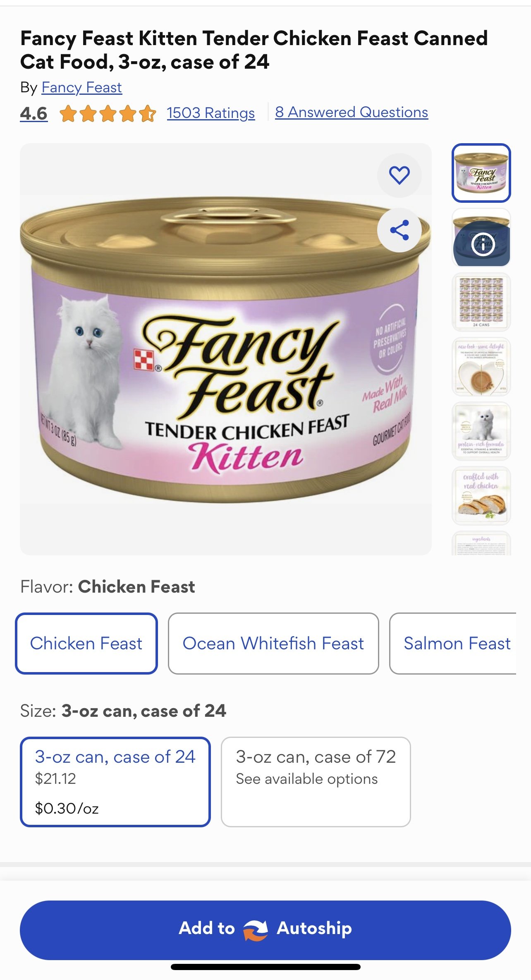Open the info overlay thumbnail

(481, 238)
